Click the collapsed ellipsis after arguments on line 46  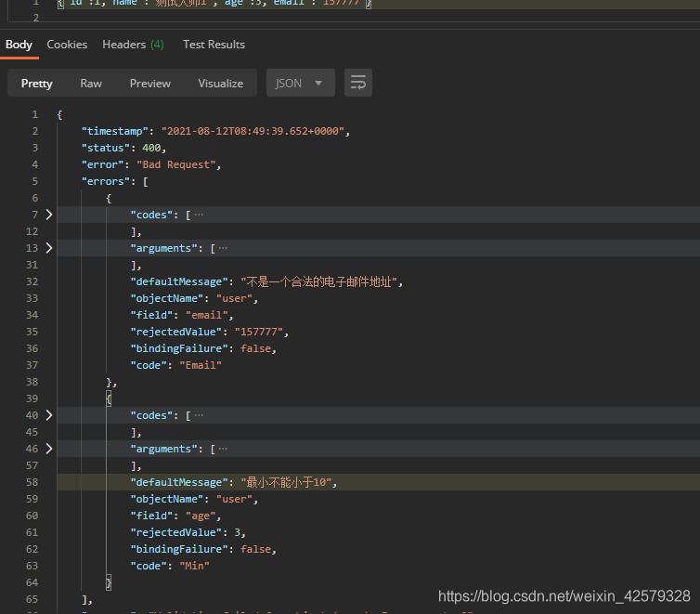(x=223, y=449)
